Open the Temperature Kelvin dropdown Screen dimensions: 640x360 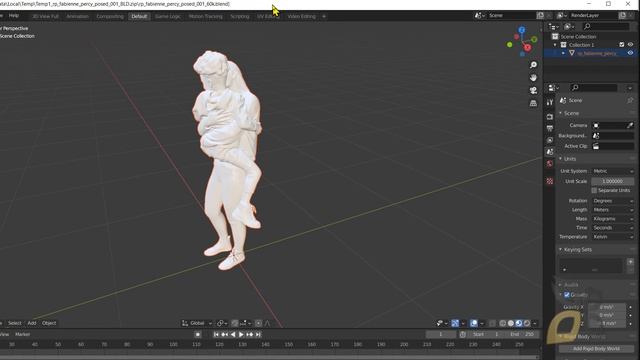(613, 237)
